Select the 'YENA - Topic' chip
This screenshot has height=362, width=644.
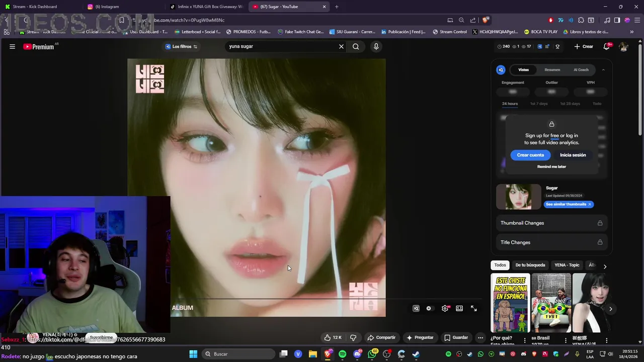coord(567,265)
